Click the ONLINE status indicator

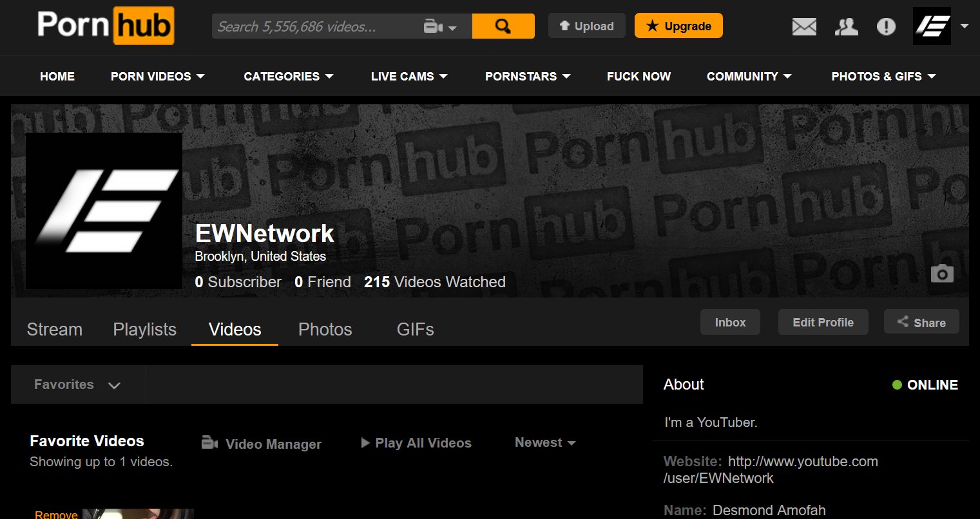(925, 385)
